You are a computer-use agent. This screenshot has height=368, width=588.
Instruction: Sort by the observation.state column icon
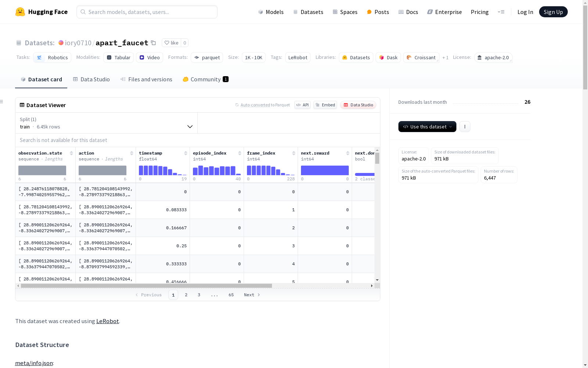coord(71,153)
